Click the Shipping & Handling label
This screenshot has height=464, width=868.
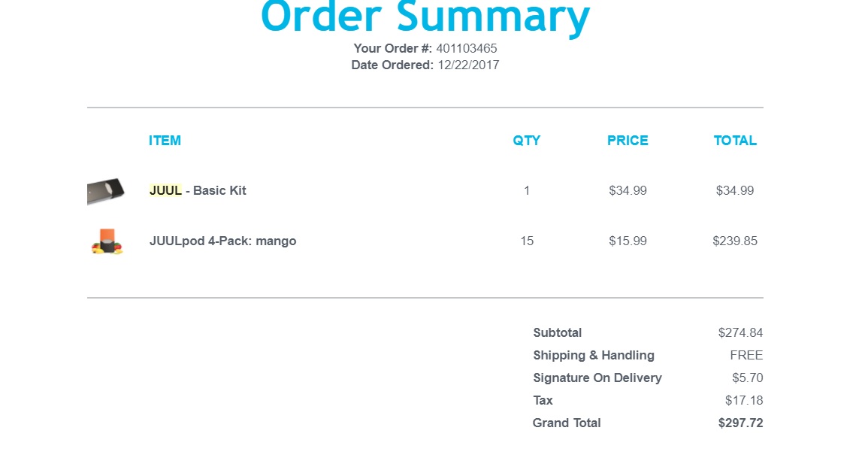click(x=594, y=355)
